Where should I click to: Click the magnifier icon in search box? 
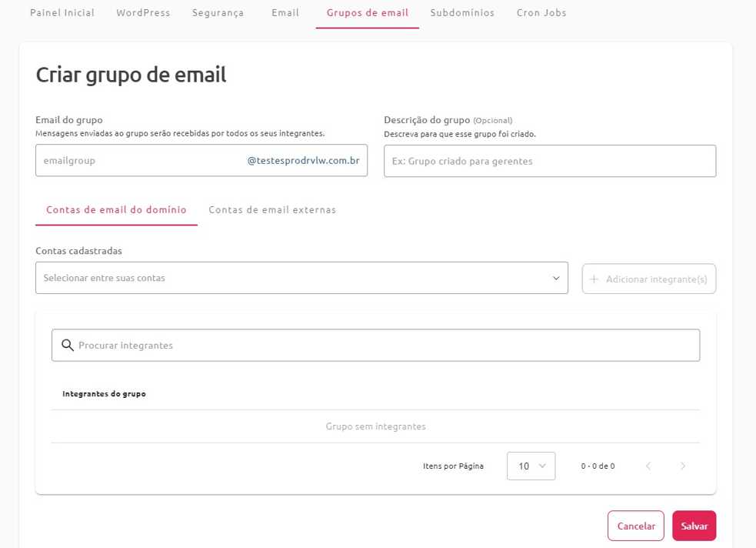(68, 345)
